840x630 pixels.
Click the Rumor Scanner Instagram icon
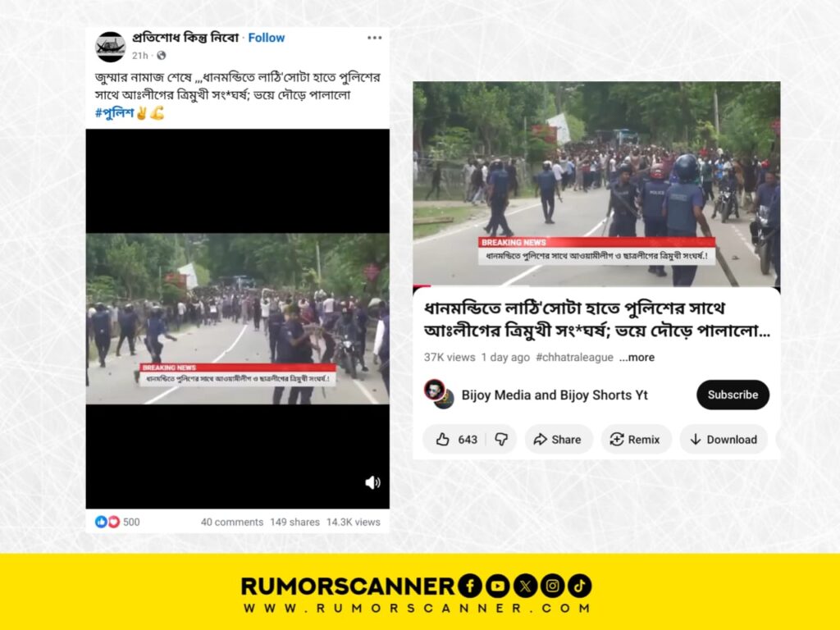[x=552, y=586]
